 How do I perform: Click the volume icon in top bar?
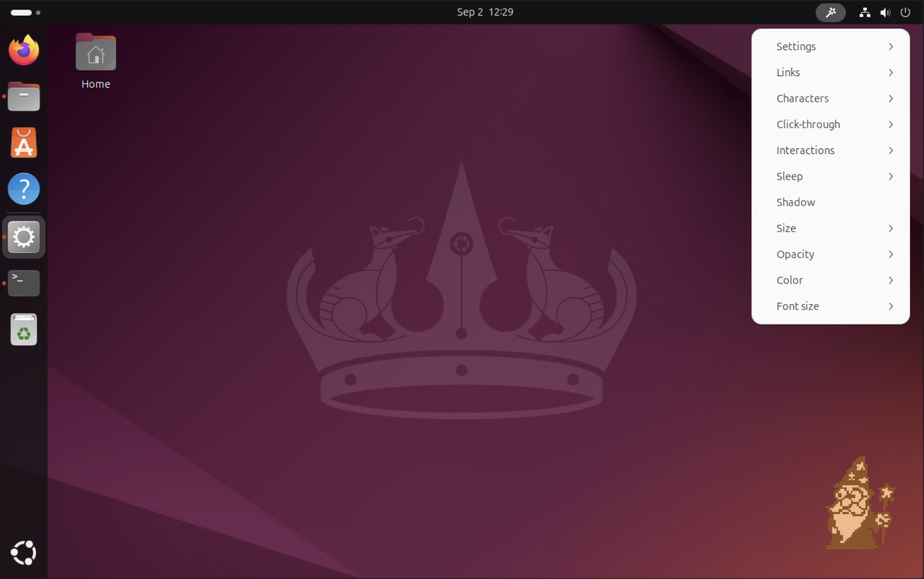coord(885,12)
